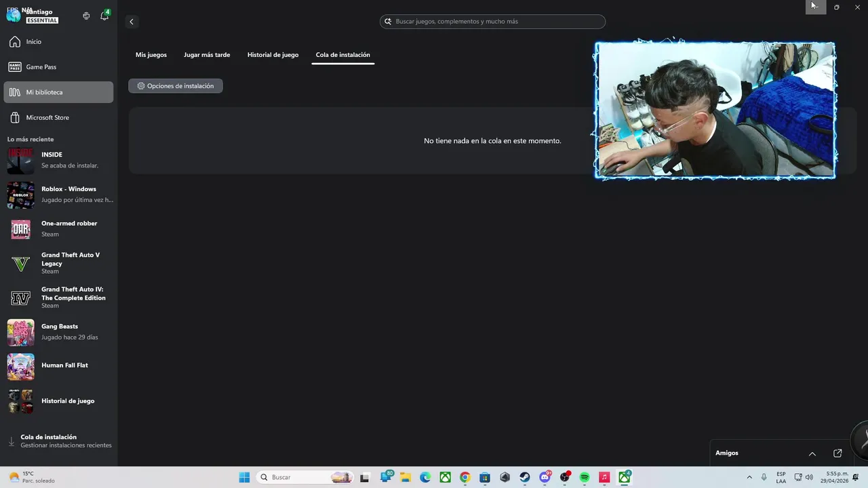Open Roblox - Windows thumbnail in recents

20,195
